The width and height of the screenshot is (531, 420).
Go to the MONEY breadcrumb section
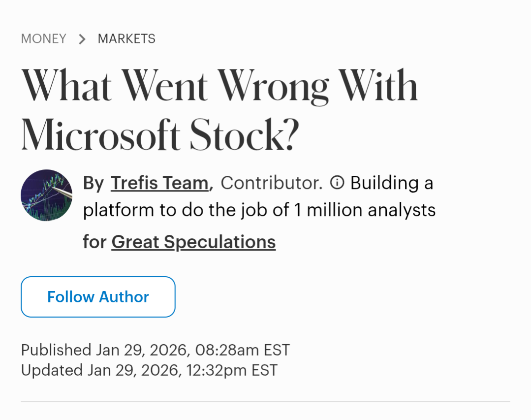coord(43,39)
